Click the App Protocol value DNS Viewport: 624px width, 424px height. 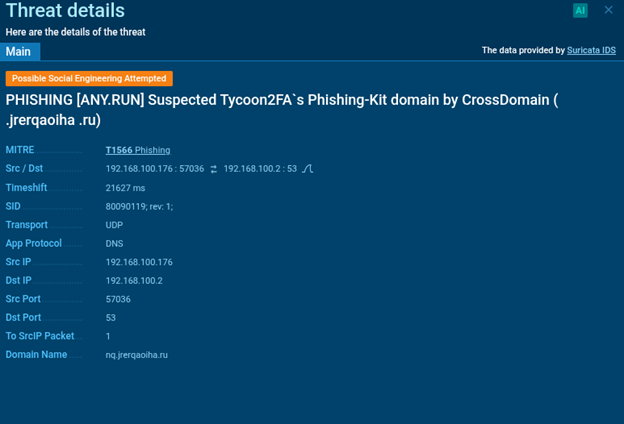point(114,243)
